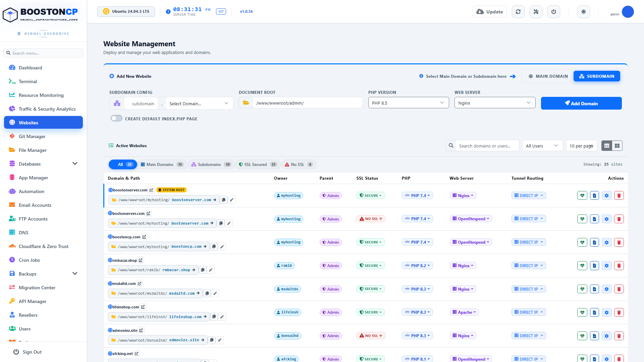The width and height of the screenshot is (644, 362).
Task: Toggle Create Default index.php page switch
Action: pyautogui.click(x=116, y=118)
